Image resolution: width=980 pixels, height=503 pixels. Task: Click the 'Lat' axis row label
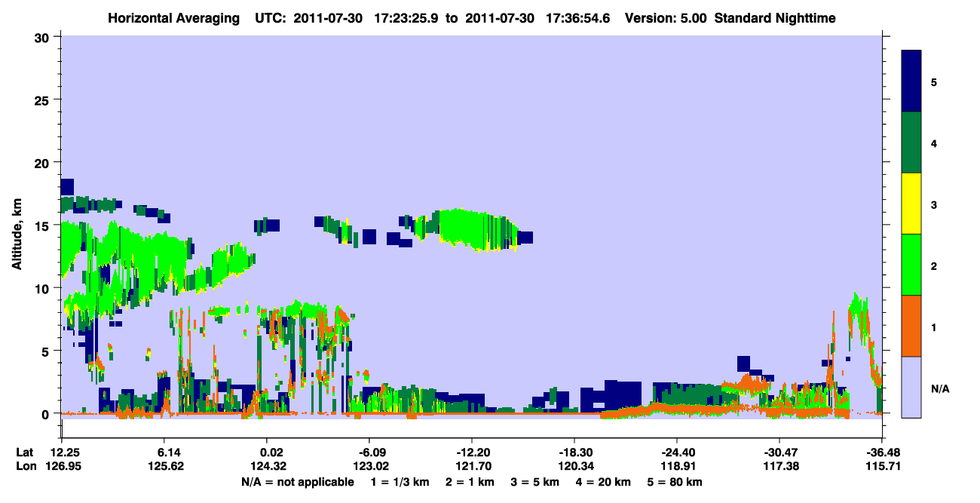point(25,452)
